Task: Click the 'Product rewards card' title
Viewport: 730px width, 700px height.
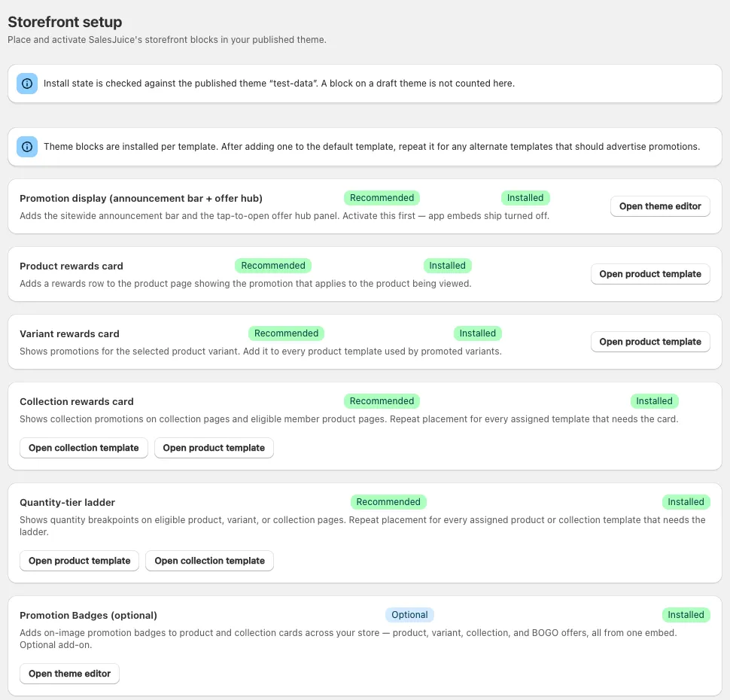Action: click(71, 266)
